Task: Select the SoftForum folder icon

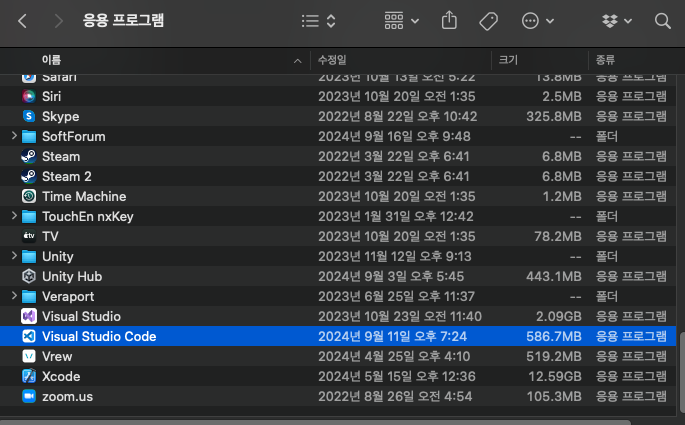Action: pyautogui.click(x=29, y=136)
